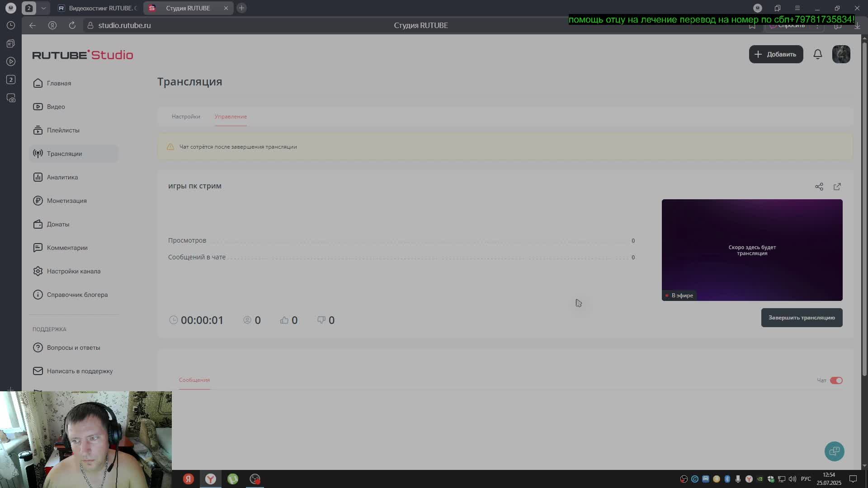Reload the page in browser toolbar
868x488 pixels.
click(x=72, y=25)
